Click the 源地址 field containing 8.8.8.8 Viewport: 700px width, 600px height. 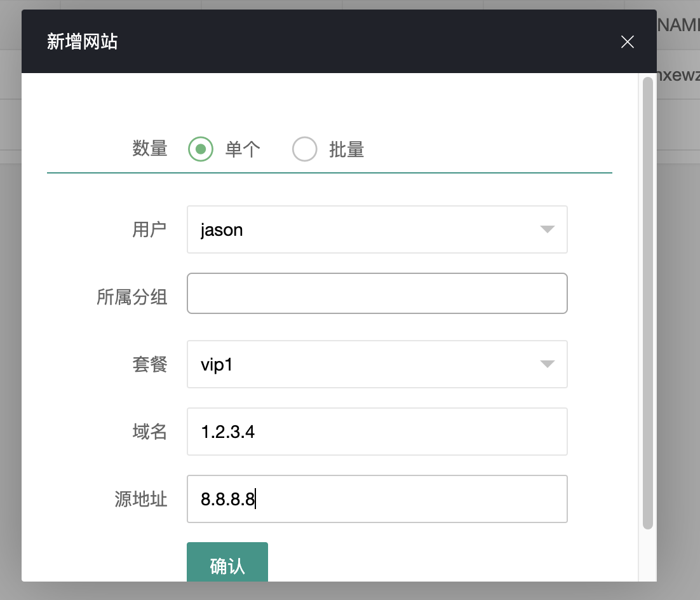pyautogui.click(x=377, y=499)
